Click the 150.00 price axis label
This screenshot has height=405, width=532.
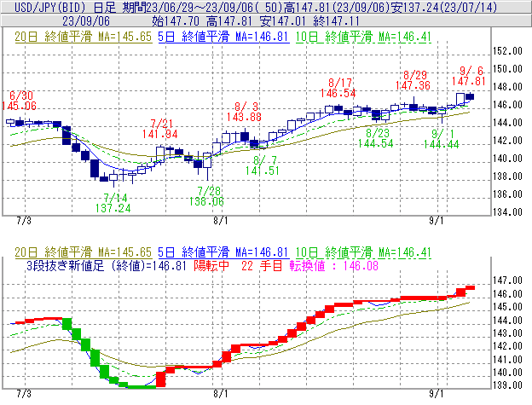coord(507,69)
